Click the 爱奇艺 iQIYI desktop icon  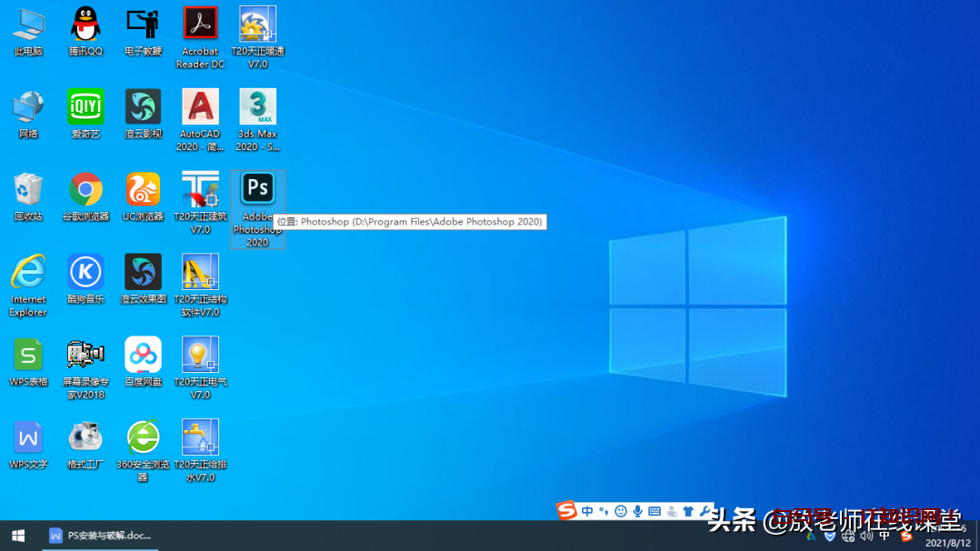85,107
